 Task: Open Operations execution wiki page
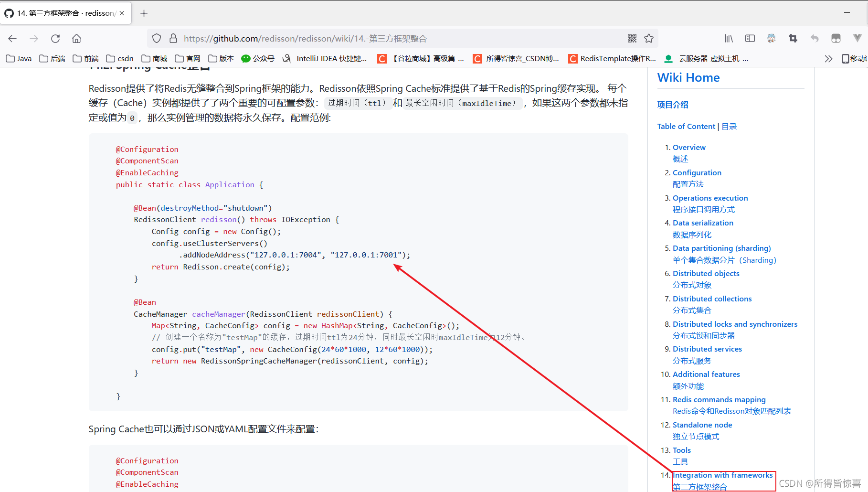tap(710, 198)
